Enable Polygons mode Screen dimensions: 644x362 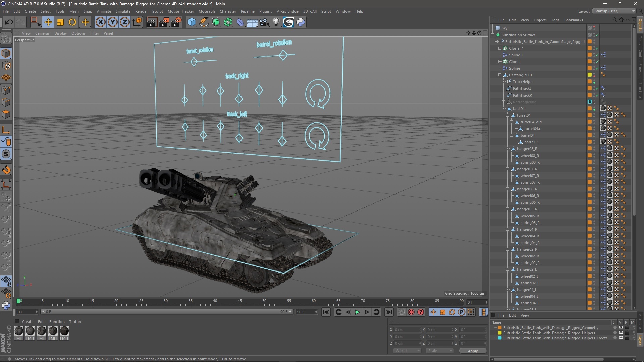tap(6, 114)
